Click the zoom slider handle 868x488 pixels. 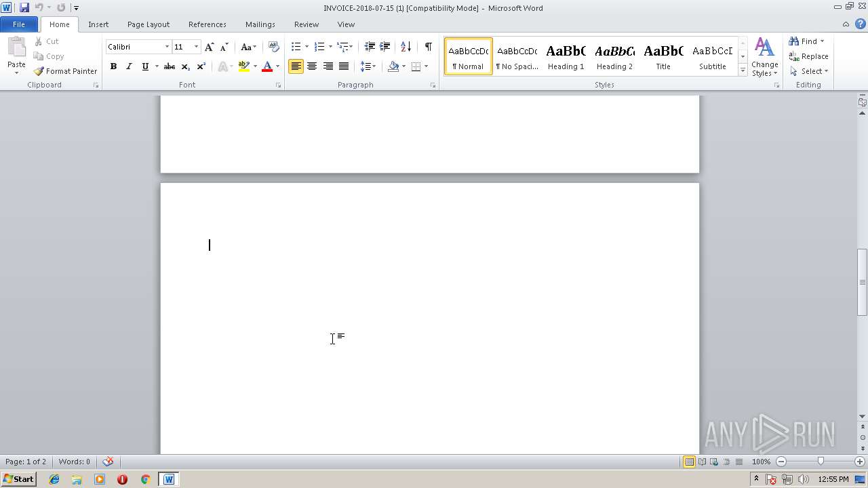[821, 462]
